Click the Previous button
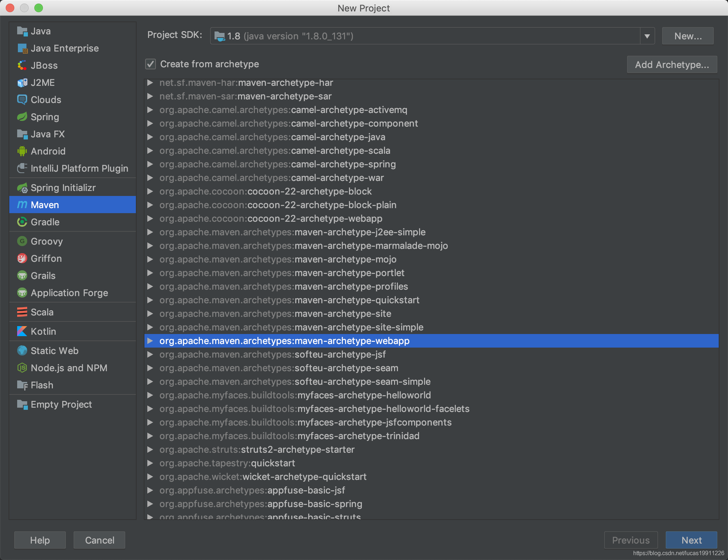 [631, 540]
